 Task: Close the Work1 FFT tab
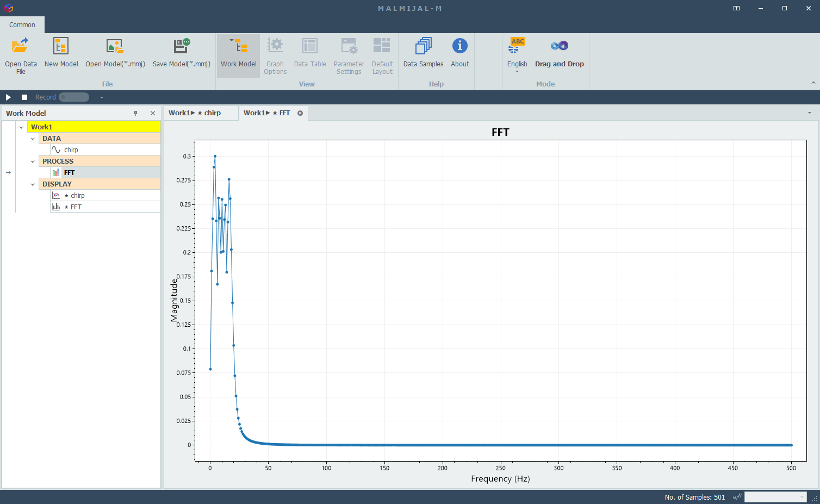[300, 113]
